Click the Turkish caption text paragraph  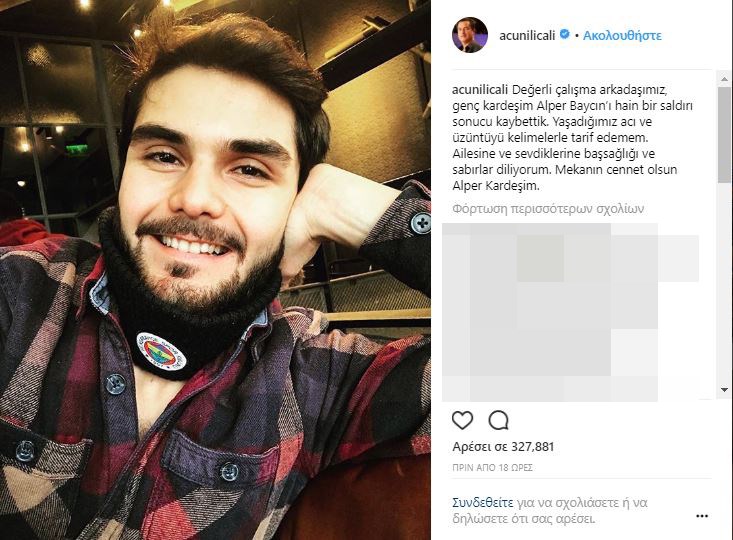[x=573, y=137]
